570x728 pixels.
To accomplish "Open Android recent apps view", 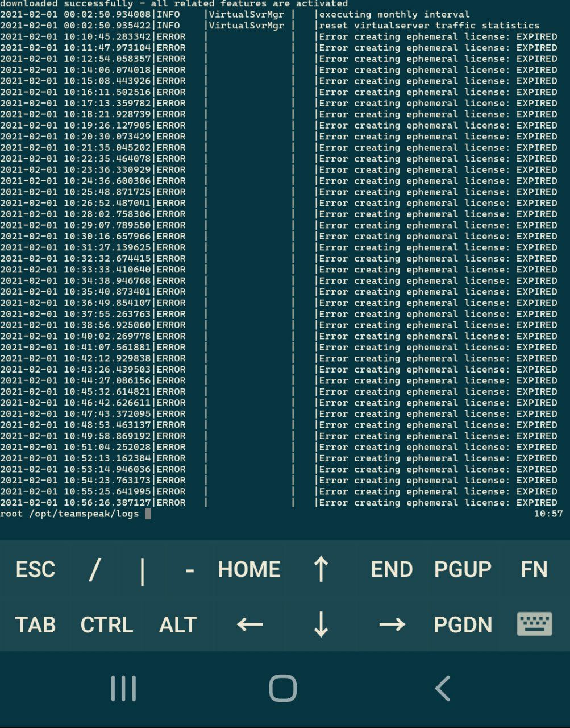I will click(123, 688).
